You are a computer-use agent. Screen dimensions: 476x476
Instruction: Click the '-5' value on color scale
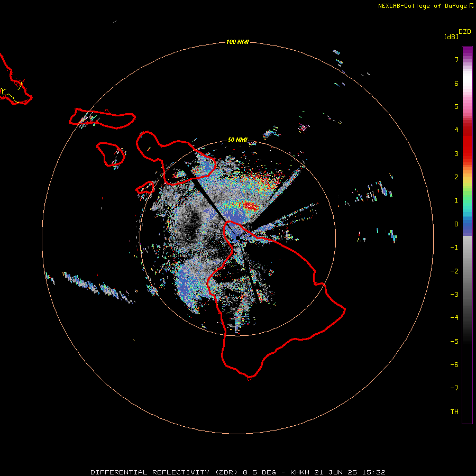click(454, 342)
